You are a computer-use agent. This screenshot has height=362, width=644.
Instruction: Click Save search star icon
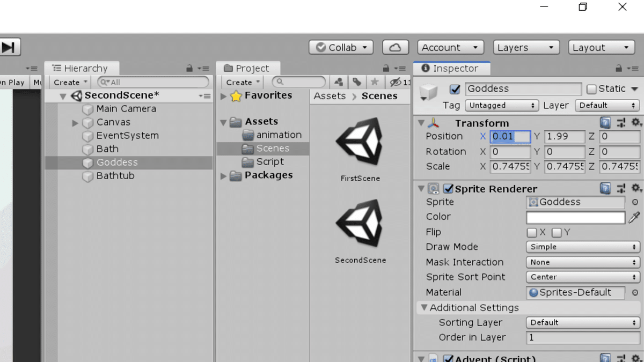375,82
